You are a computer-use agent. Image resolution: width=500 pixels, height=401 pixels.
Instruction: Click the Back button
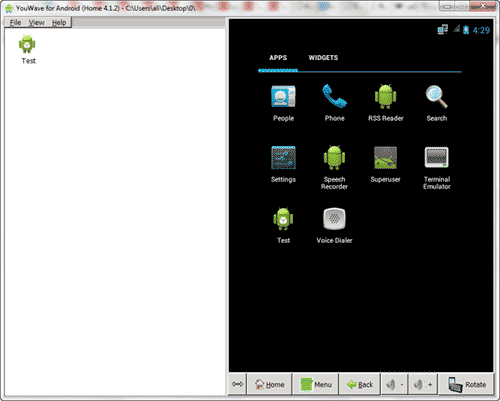coord(360,384)
